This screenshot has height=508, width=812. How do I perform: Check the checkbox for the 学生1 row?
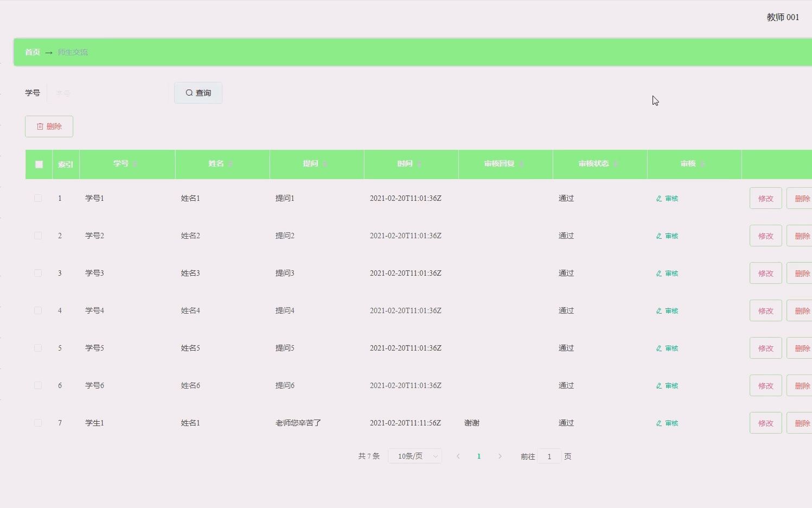coord(38,423)
